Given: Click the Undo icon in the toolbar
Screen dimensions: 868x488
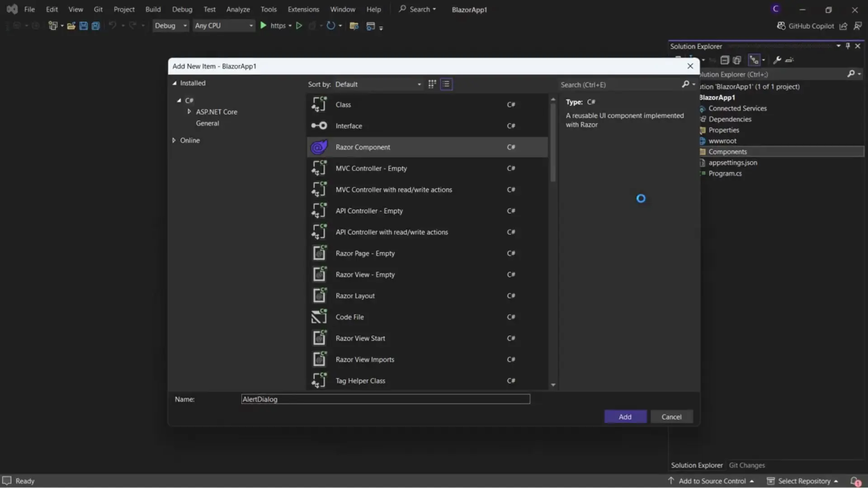Looking at the screenshot, I should pos(113,26).
